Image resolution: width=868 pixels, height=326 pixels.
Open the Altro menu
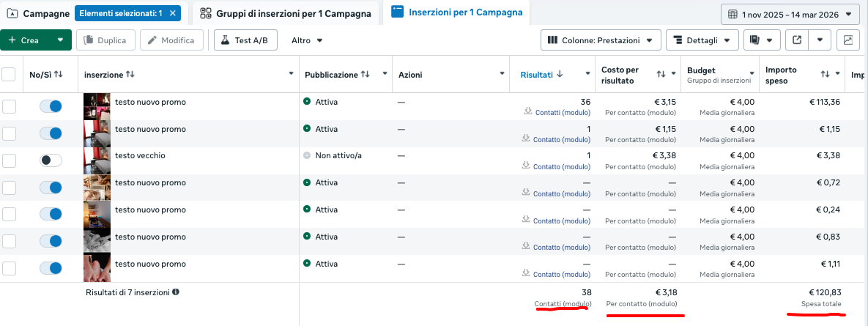307,40
